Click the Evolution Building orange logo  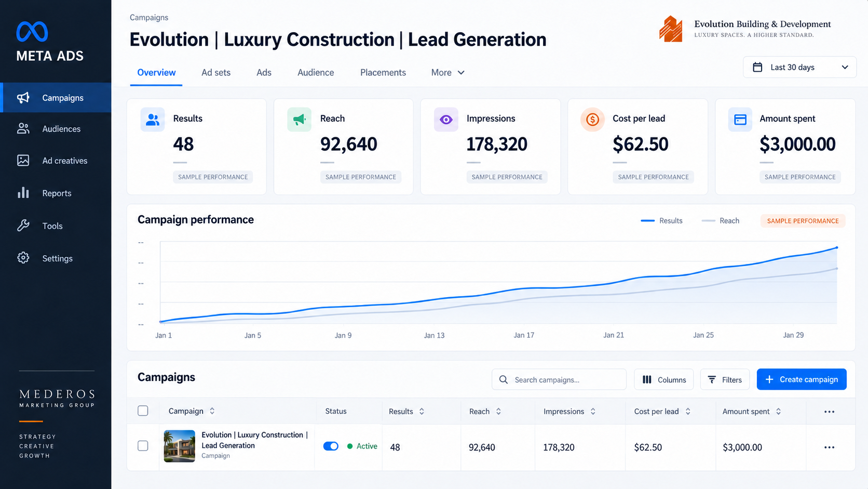coord(671,29)
